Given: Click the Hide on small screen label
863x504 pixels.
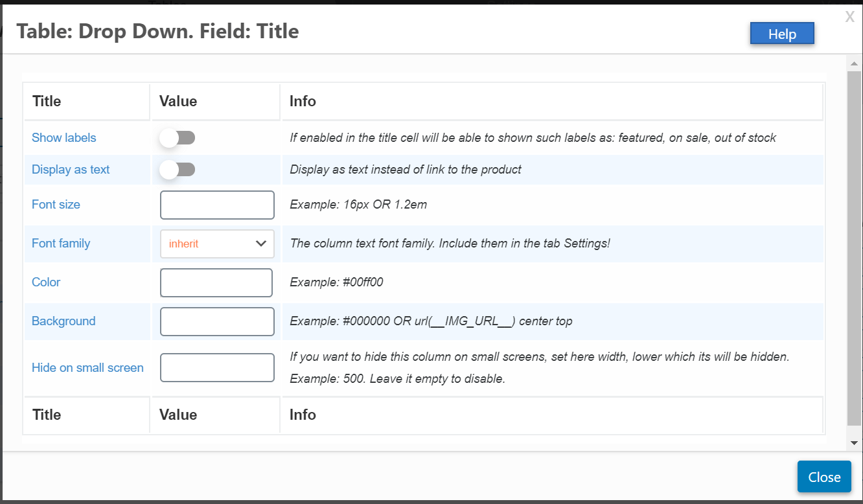Looking at the screenshot, I should coord(87,367).
